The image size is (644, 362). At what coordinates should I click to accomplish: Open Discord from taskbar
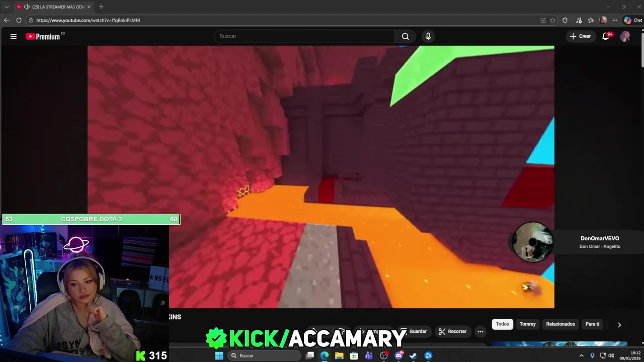point(399,355)
